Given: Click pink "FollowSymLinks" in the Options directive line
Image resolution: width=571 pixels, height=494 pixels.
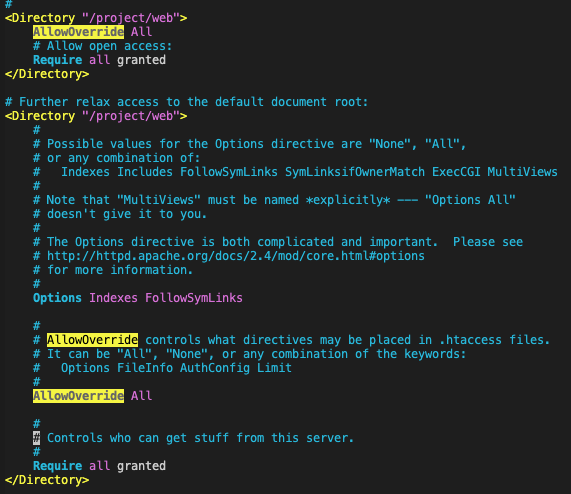Looking at the screenshot, I should click(x=194, y=298).
